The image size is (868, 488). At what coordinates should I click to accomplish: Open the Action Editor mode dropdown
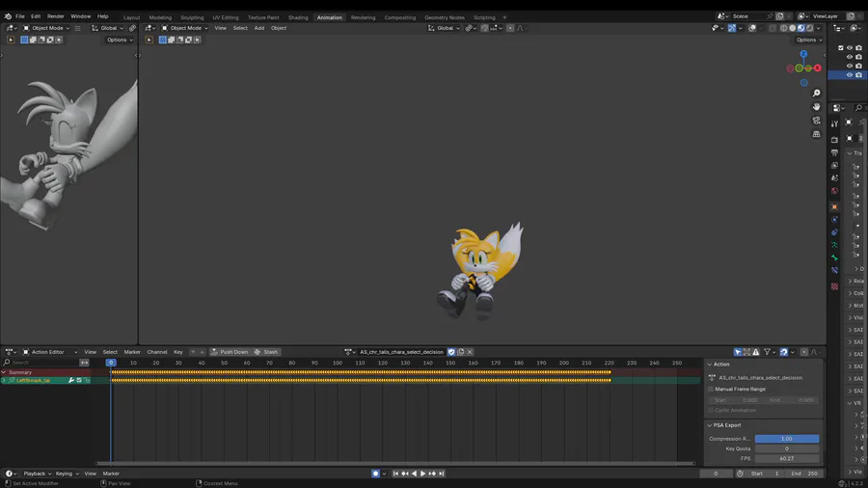click(x=51, y=352)
